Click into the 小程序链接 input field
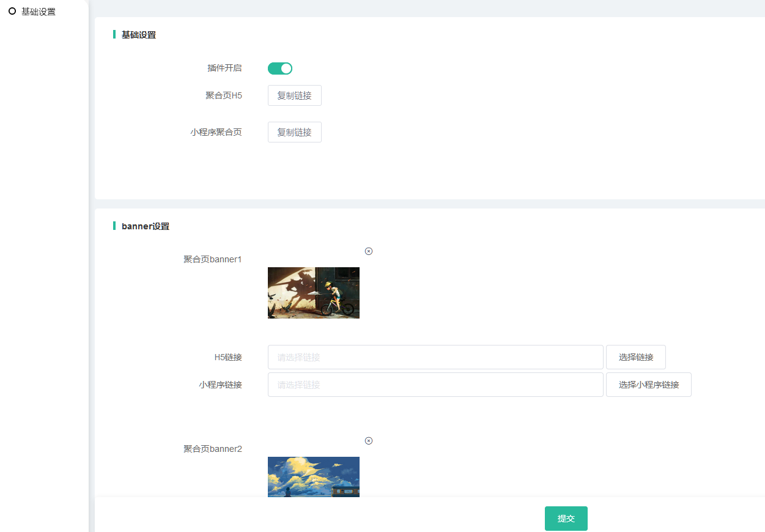 pyautogui.click(x=435, y=385)
